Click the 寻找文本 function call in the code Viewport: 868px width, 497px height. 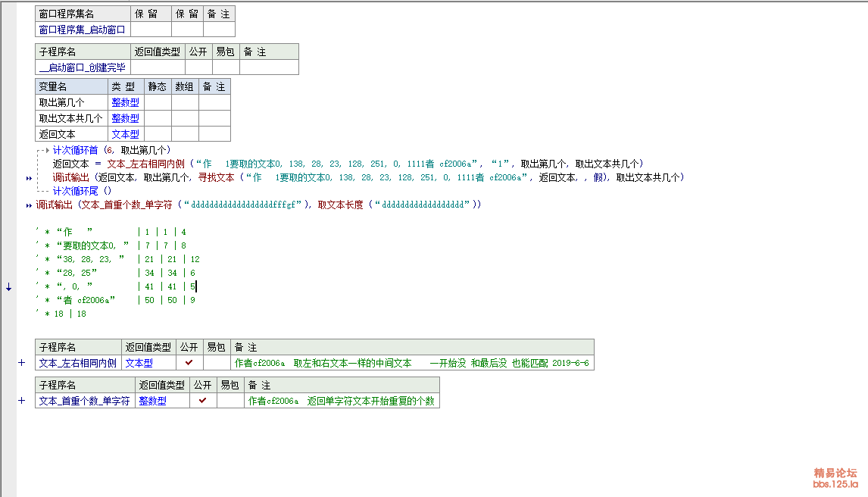(216, 177)
